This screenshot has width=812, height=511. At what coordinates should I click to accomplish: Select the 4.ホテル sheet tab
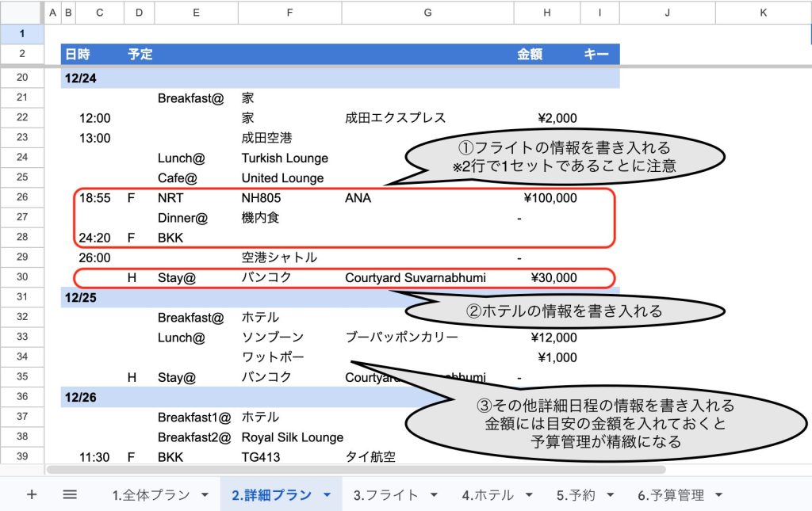coord(488,495)
